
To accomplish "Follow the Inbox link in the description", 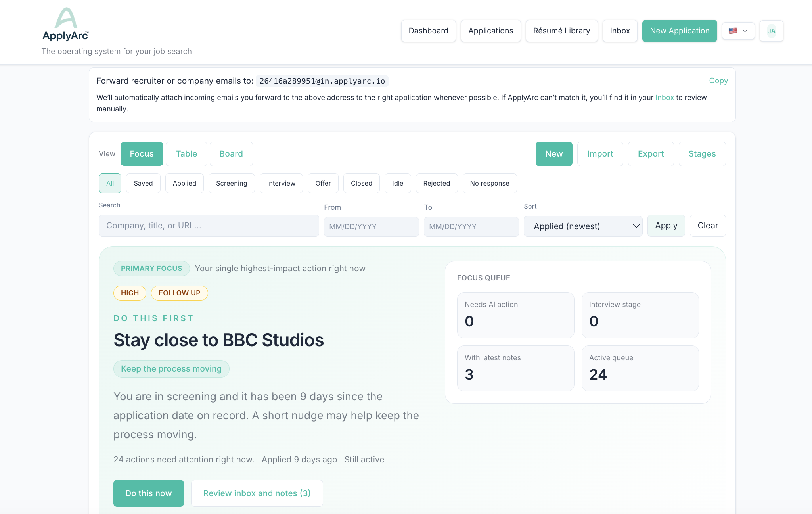I will [665, 98].
